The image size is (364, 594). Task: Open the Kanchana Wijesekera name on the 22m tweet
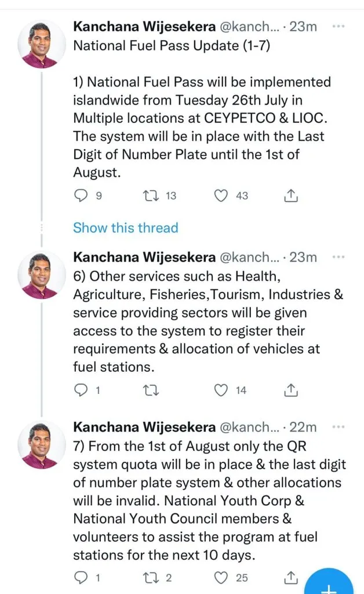click(144, 427)
